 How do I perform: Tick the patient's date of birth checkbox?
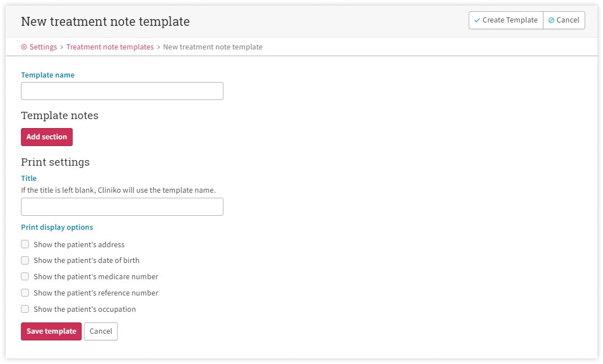(25, 260)
